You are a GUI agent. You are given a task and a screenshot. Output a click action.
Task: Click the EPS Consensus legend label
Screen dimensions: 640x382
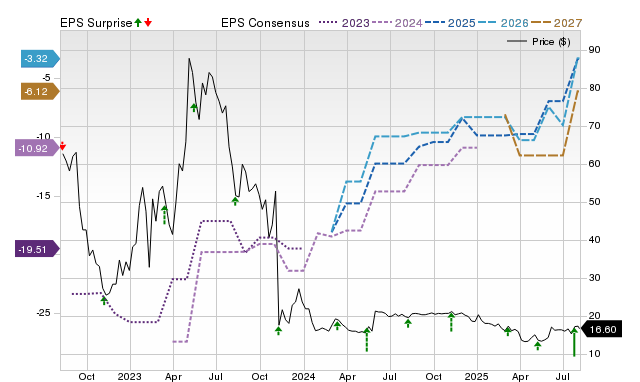pos(265,23)
